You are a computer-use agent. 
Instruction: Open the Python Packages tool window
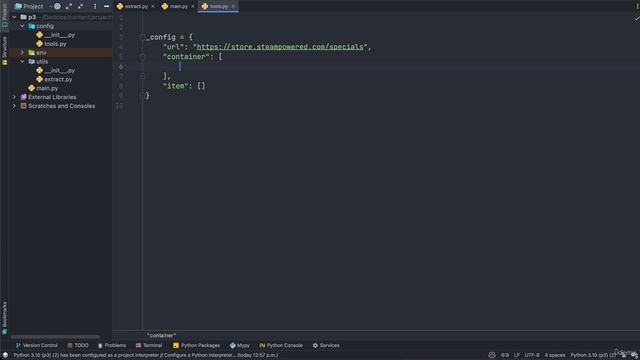[x=196, y=345]
